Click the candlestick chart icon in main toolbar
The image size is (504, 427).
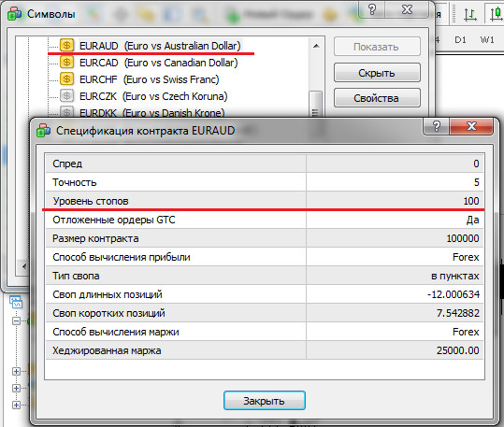point(496,15)
